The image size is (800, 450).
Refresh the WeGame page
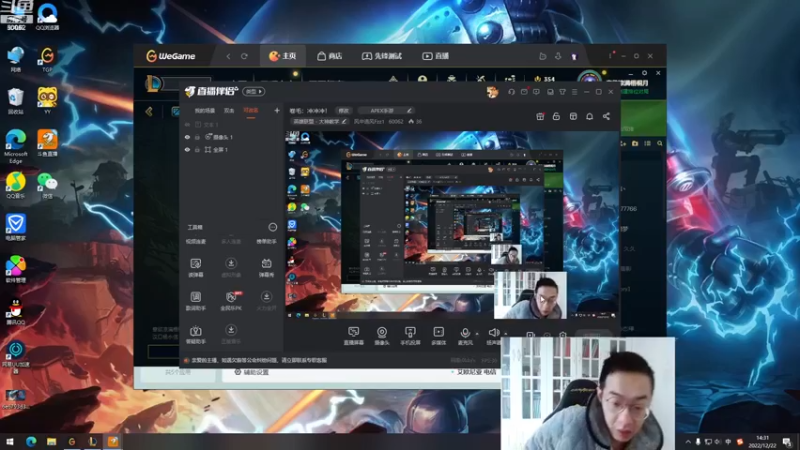tap(244, 56)
